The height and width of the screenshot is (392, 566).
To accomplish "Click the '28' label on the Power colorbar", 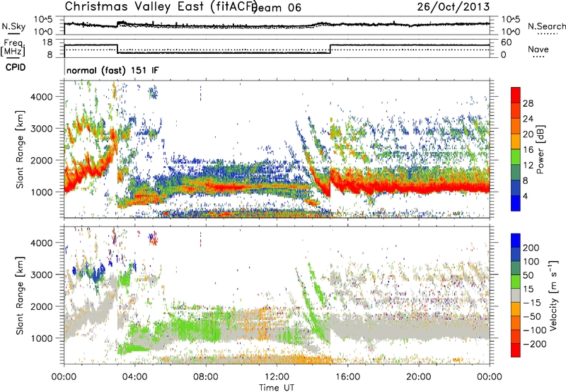I will tap(528, 103).
